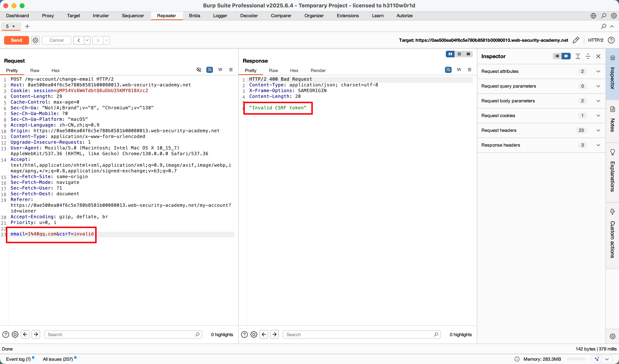Toggle hide non-printable characters eye icon in Request
This screenshot has width=619, height=364.
(199, 70)
